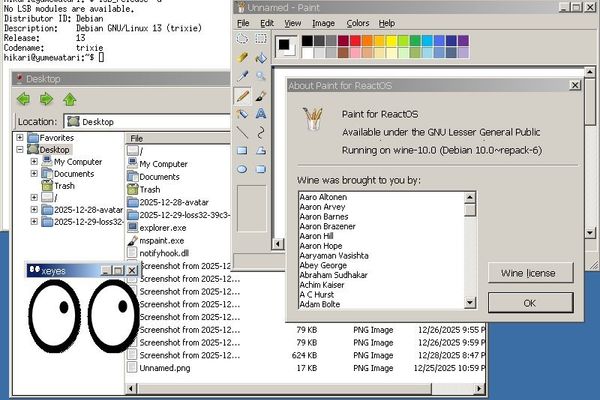Click the file list horizontal scroll right arrow
Screen dimensions: 600x400
click(478, 389)
